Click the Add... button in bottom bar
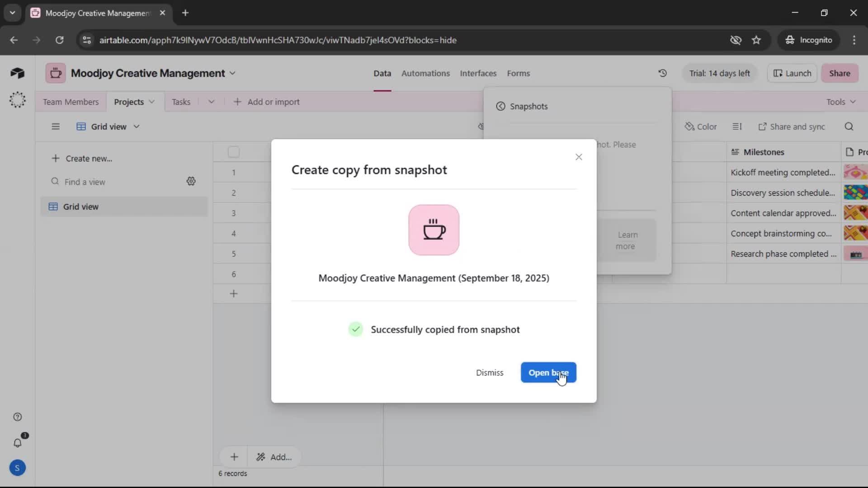 [x=274, y=457]
